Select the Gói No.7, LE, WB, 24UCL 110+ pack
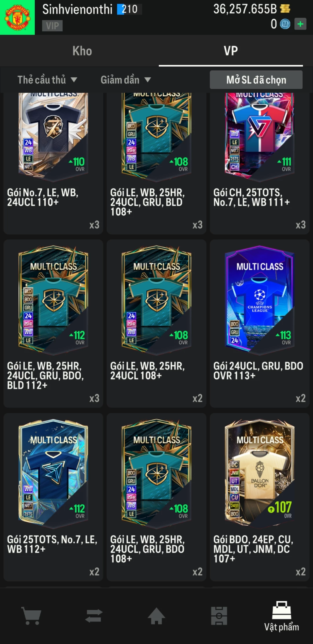Viewport: 313px width, 644px height. (53, 163)
